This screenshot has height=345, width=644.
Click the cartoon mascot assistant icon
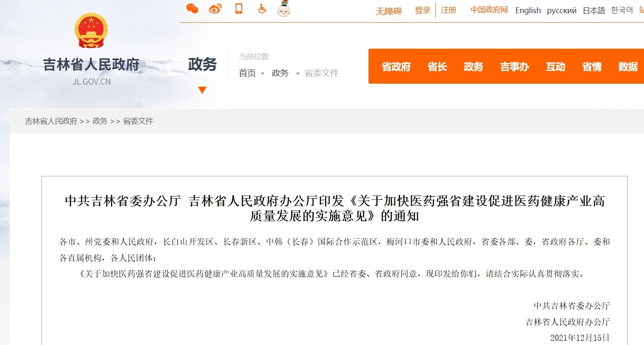pyautogui.click(x=284, y=9)
